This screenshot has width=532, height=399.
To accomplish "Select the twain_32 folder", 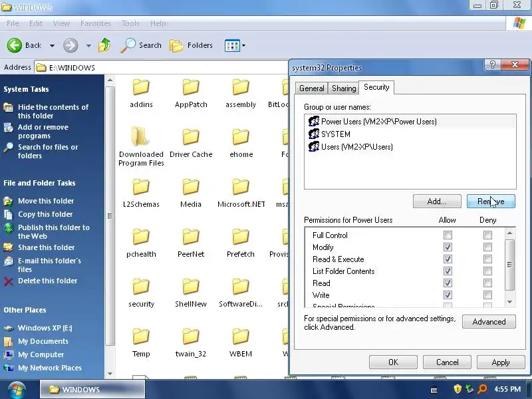I will pyautogui.click(x=191, y=342).
